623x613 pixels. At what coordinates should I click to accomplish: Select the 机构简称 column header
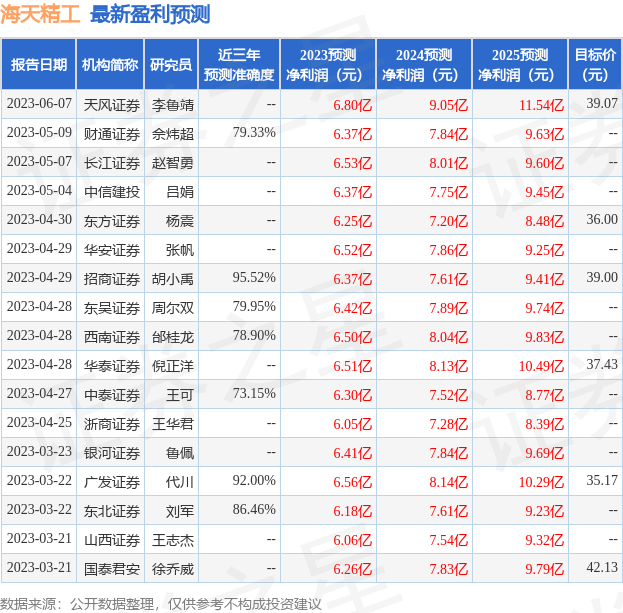(110, 64)
